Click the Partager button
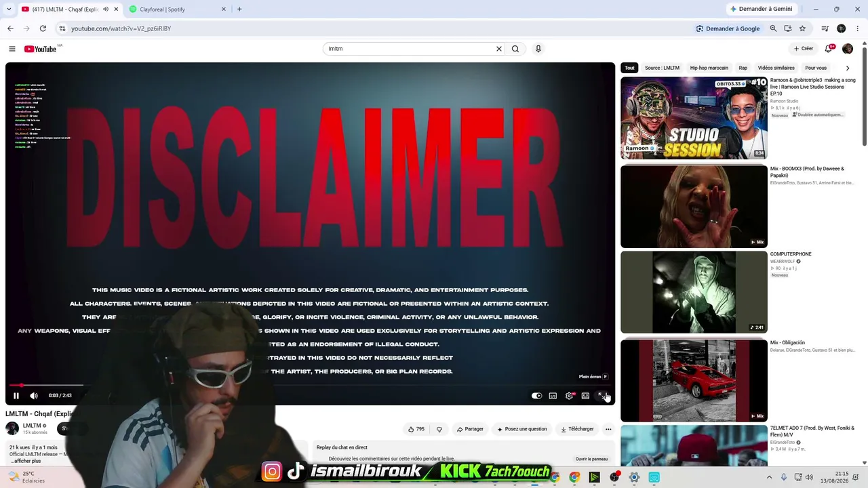The width and height of the screenshot is (868, 488). (x=470, y=429)
